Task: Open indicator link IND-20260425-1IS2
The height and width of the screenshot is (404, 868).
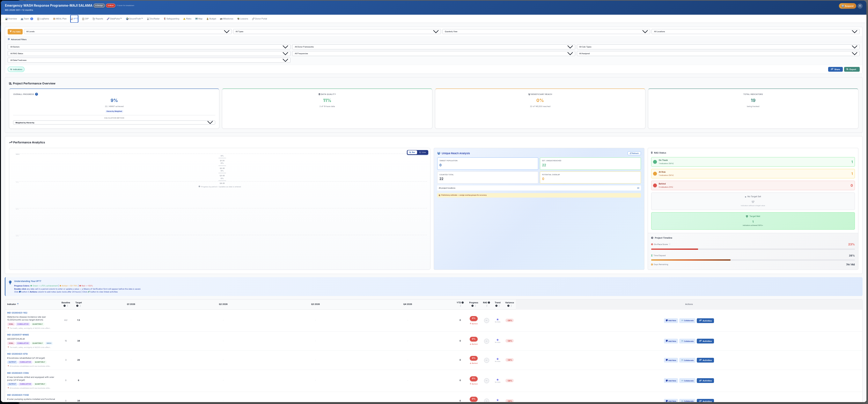Action: click(x=17, y=313)
